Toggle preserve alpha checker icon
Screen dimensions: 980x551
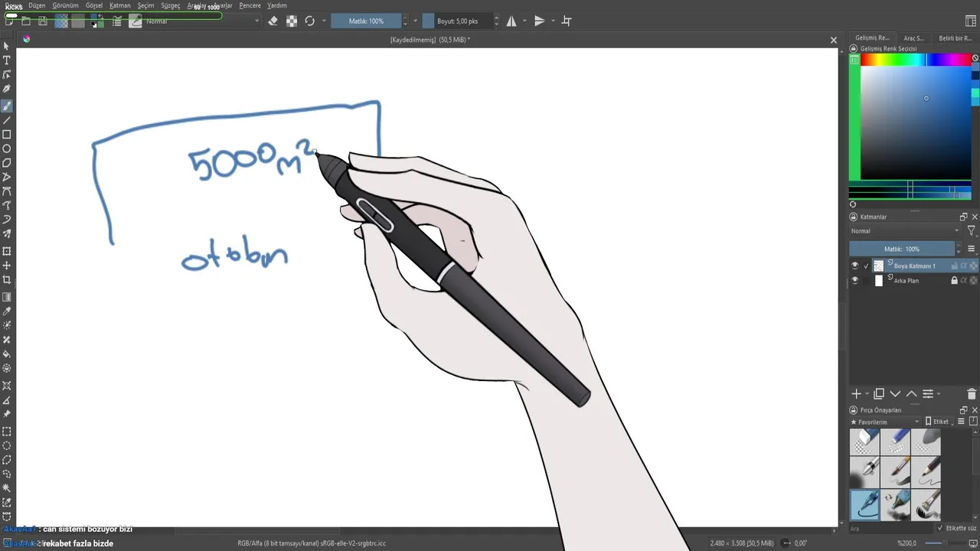[292, 21]
